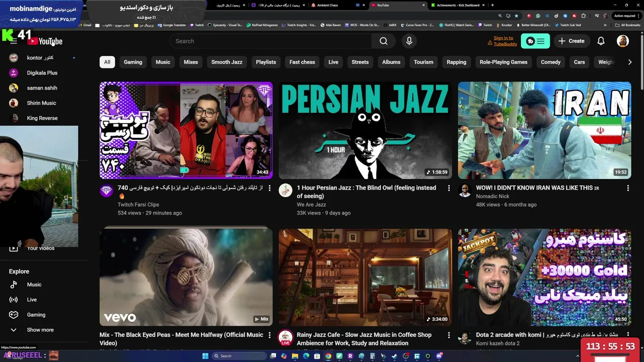Start voice search with the microphone
The image size is (644, 362).
click(409, 41)
